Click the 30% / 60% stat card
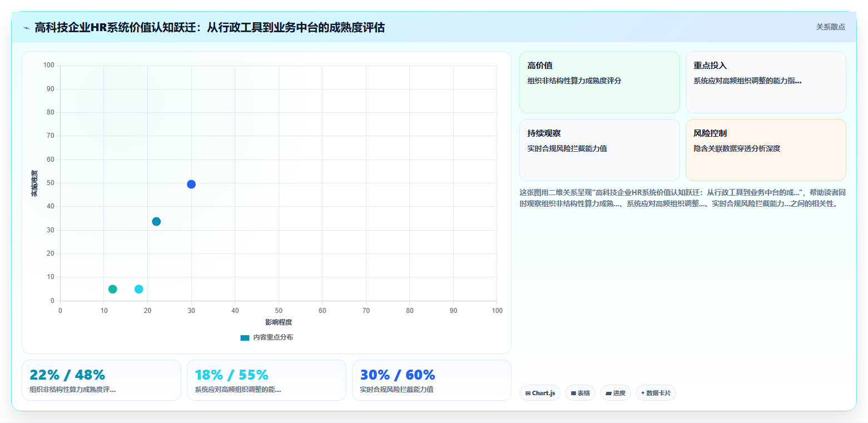Viewport: 868px width, 423px height. pyautogui.click(x=431, y=380)
